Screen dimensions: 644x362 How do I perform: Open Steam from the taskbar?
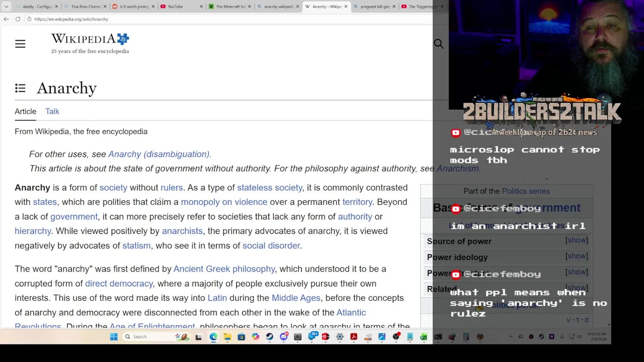270,337
